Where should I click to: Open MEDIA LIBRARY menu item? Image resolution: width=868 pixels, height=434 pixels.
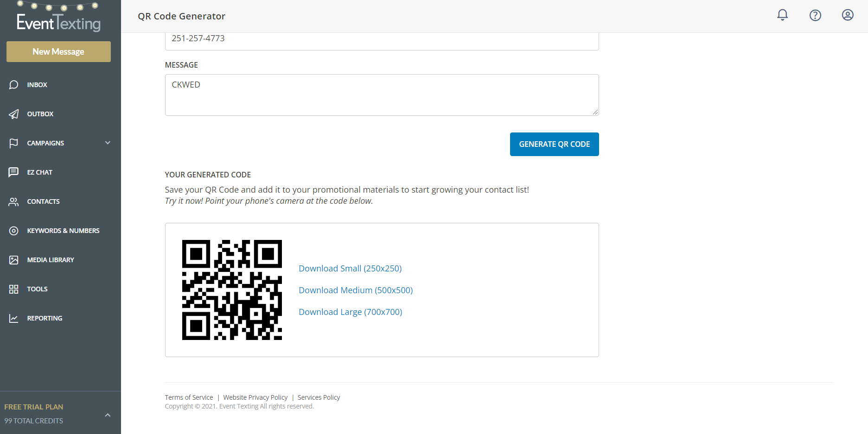[x=51, y=260]
